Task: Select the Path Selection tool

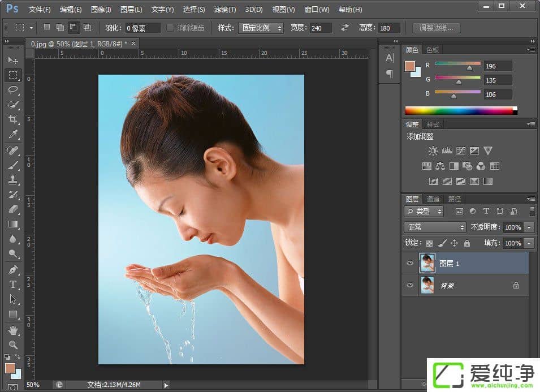Action: click(13, 299)
